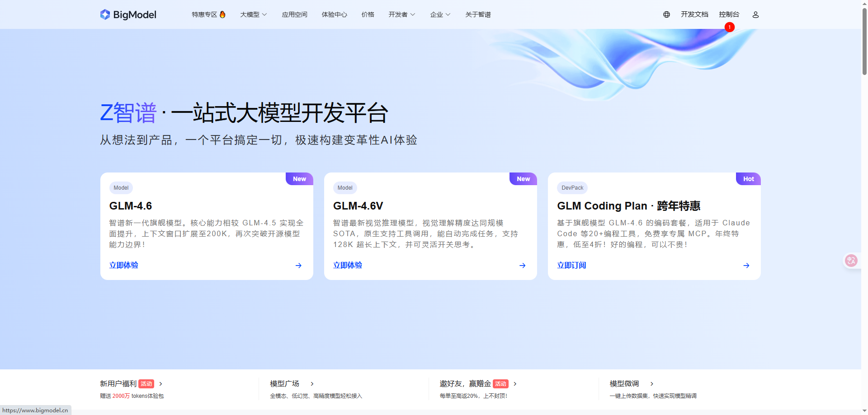This screenshot has width=868, height=415.
Task: Click the flame icon beside 特惠专区
Action: [222, 14]
